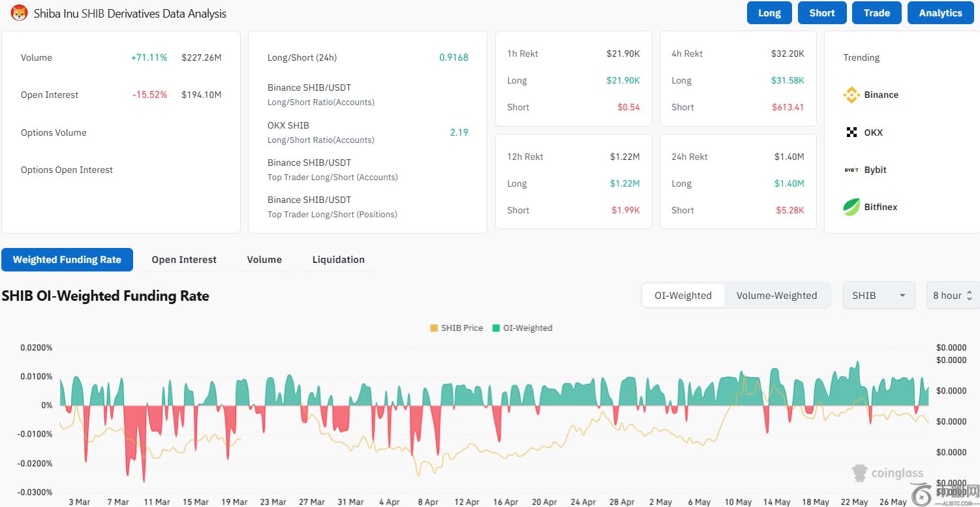Switch to the Open Interest tab
Viewport: 980px width, 507px height.
[x=184, y=260]
